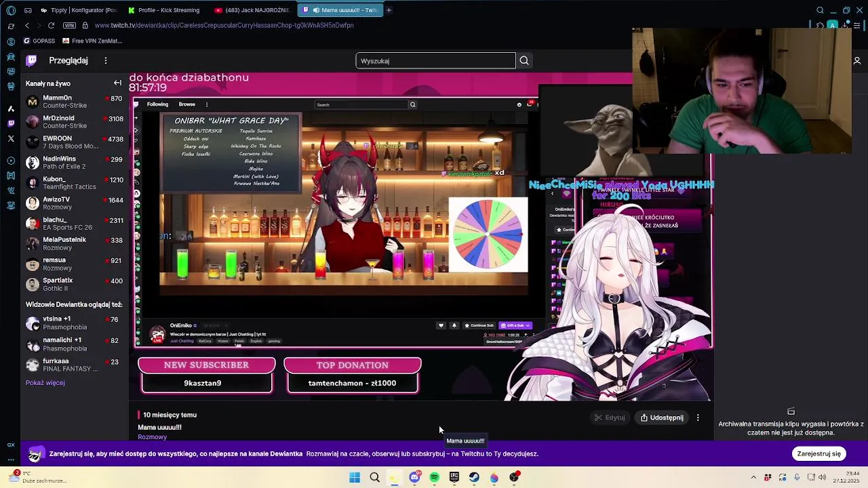Click the address bar URL
The height and width of the screenshot is (488, 868).
point(224,25)
